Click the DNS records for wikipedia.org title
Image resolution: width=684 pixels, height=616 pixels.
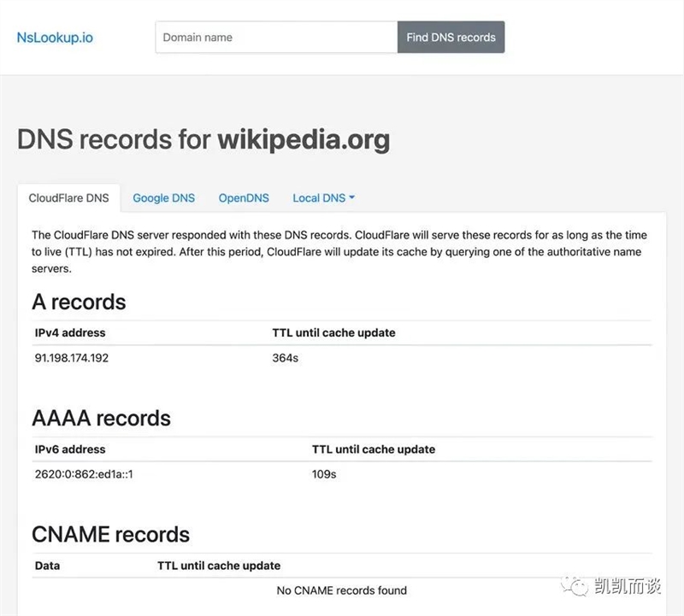point(203,140)
